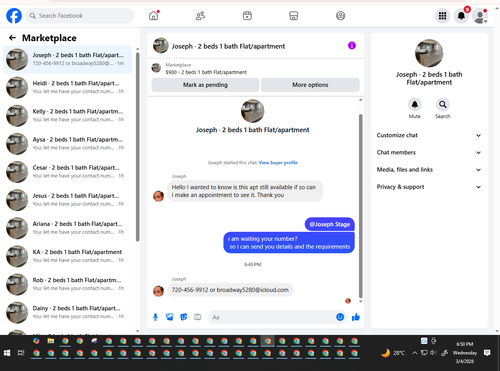Open the View buyer profile link
500x371 pixels.
(278, 163)
